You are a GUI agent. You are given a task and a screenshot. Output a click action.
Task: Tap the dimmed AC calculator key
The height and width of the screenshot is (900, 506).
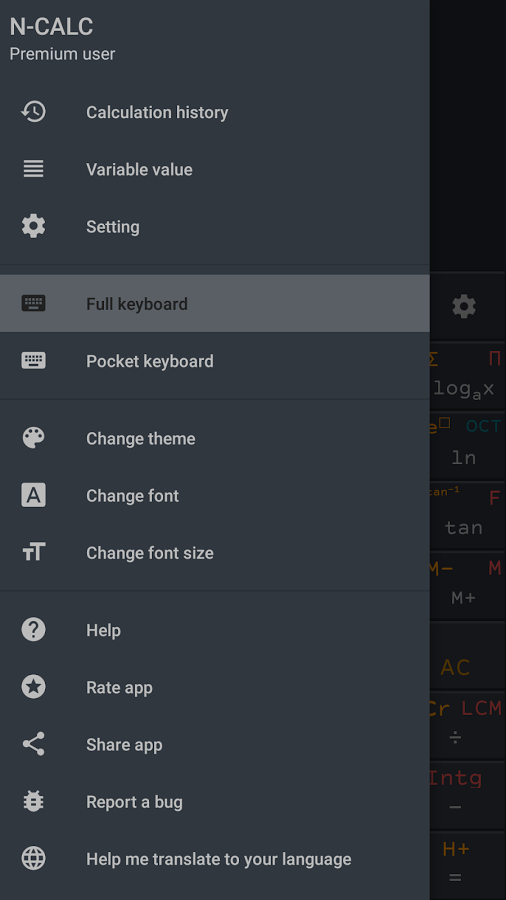click(456, 667)
